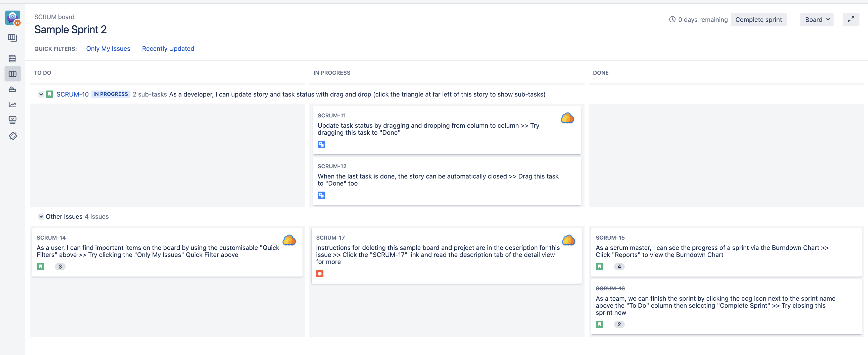Viewport: 868px width, 355px height.
Task: Collapse the SCRUM-10 swimlane
Action: point(41,94)
